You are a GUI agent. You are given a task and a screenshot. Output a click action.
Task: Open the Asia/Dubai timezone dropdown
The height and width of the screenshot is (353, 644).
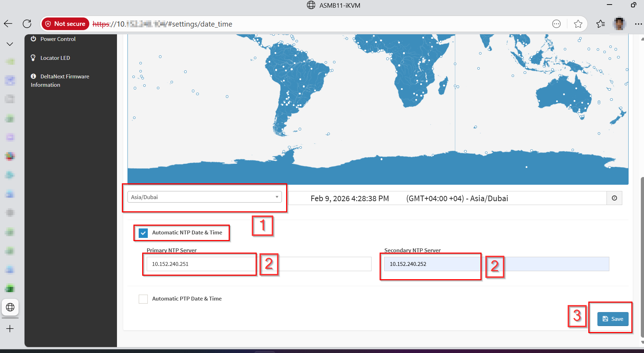point(205,197)
